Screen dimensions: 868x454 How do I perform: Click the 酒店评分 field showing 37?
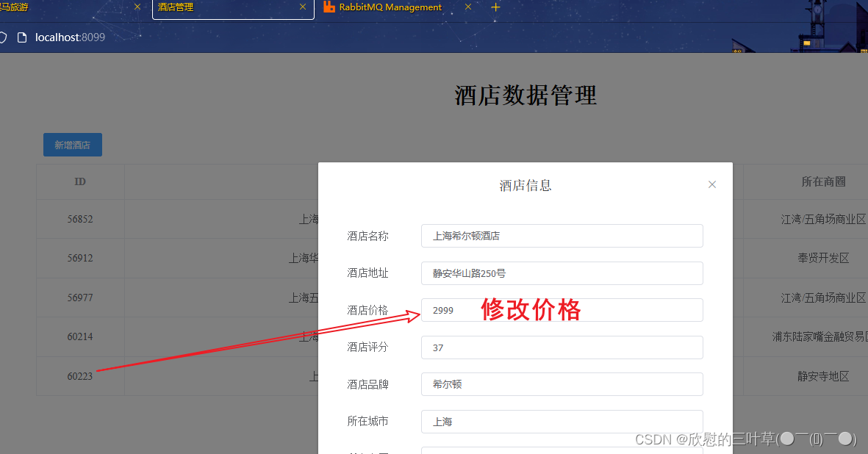click(562, 347)
